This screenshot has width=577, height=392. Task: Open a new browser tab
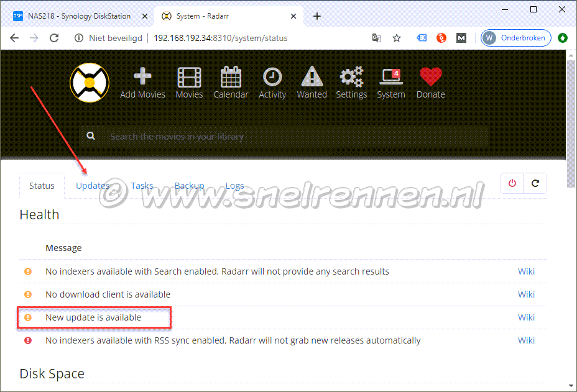point(317,16)
